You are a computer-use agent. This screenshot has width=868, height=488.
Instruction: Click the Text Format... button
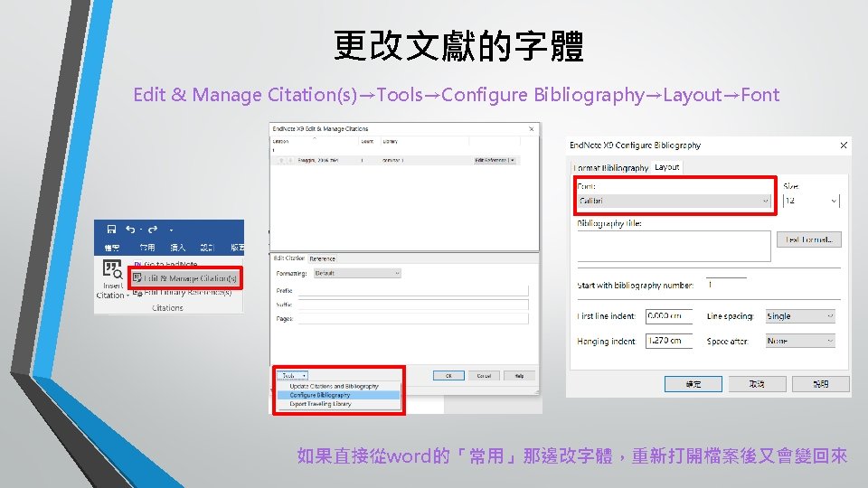click(808, 239)
